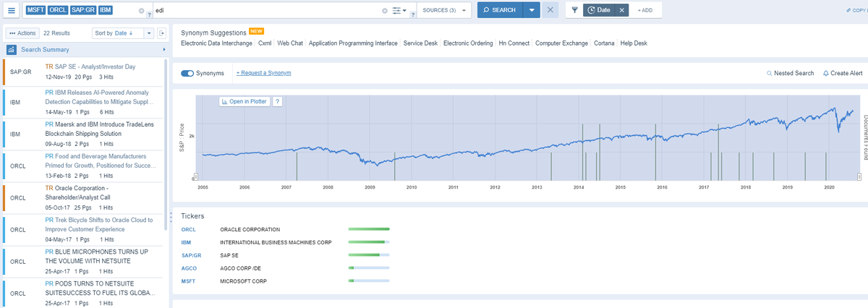Open the Actions menu

point(22,33)
